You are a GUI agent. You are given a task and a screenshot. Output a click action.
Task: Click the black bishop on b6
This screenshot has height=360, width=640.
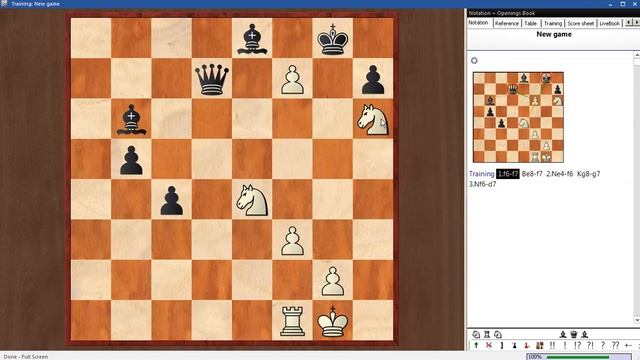(x=131, y=119)
